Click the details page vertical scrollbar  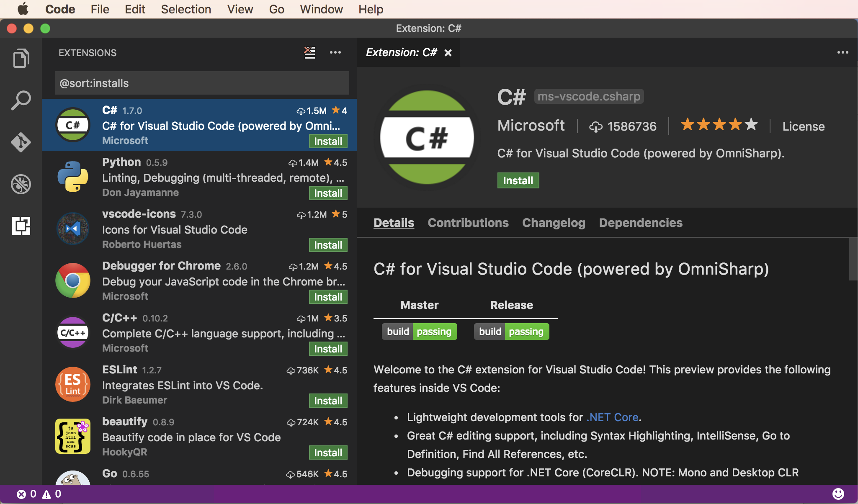tap(853, 260)
